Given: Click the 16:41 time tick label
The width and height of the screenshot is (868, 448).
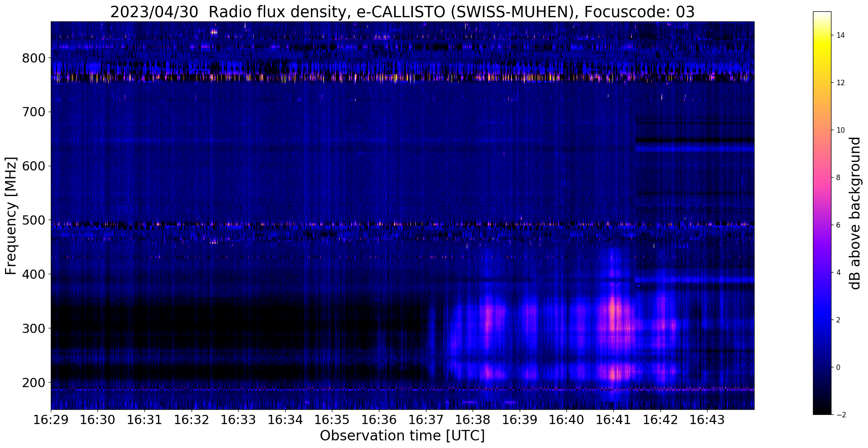Looking at the screenshot, I should (x=614, y=419).
